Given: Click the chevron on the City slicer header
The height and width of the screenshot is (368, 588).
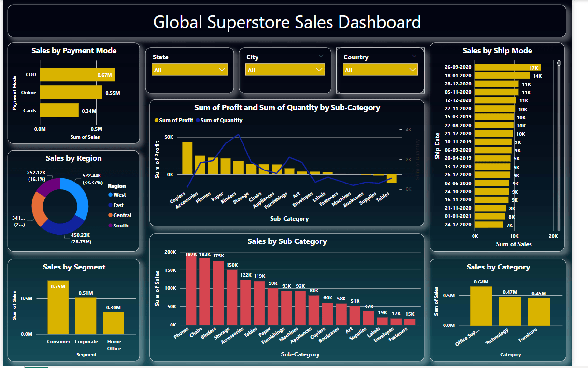Looking at the screenshot, I should point(321,57).
